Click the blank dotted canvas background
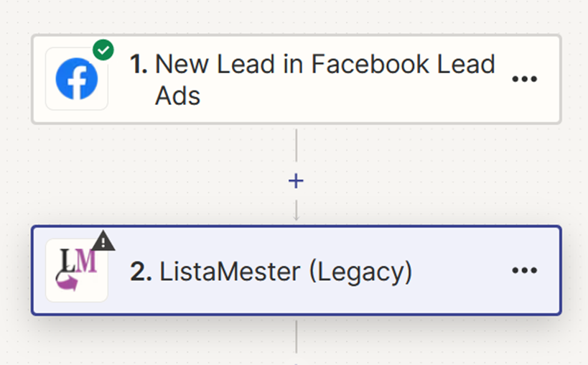Viewport: 588px width, 365px height. (x=431, y=176)
